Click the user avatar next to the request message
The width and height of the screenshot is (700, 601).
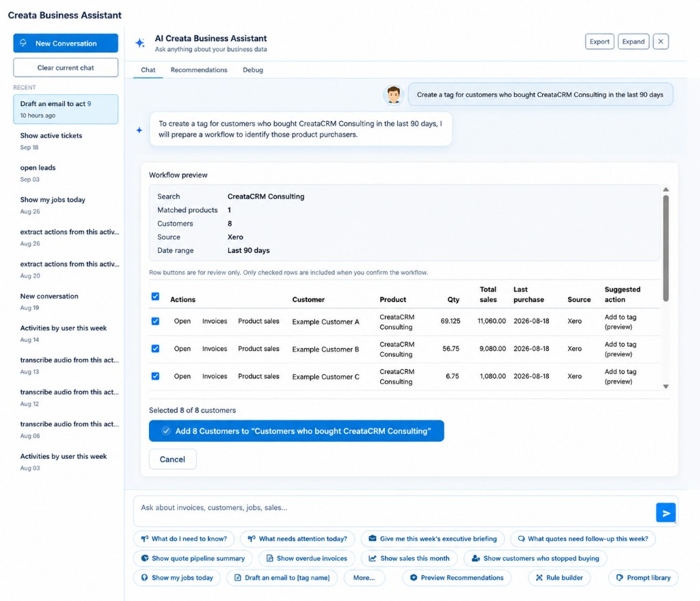pyautogui.click(x=393, y=94)
